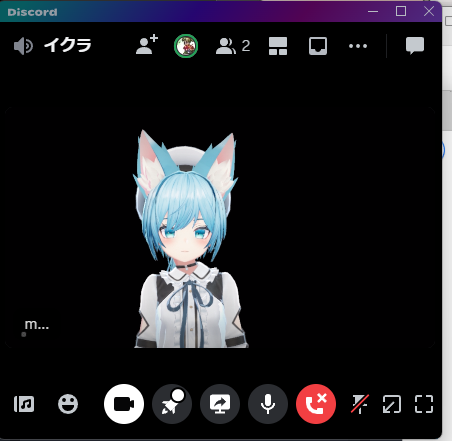The height and width of the screenshot is (441, 452).
Task: Show the chat panel icon
Action: [x=415, y=46]
